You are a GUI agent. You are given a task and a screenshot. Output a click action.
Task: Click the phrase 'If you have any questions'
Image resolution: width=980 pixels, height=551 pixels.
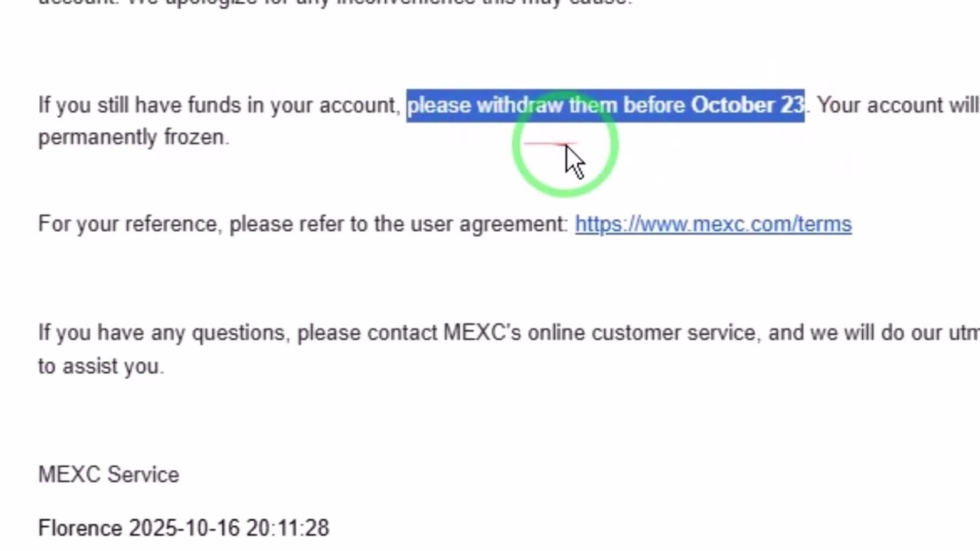click(162, 333)
